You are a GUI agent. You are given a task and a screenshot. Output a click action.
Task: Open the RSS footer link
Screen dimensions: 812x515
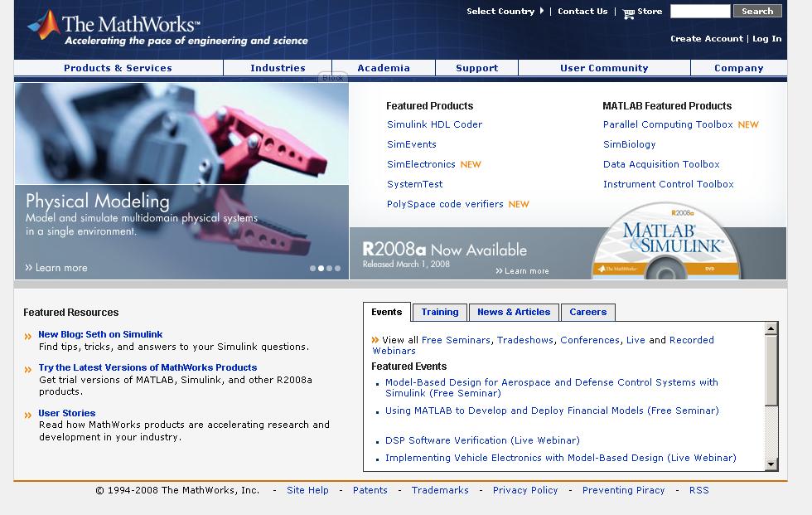click(698, 490)
